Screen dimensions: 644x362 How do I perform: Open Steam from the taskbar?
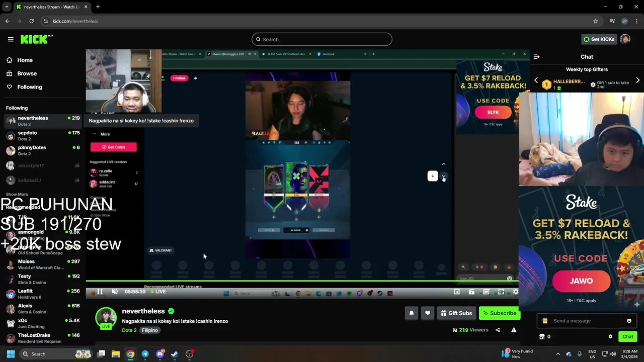175,354
